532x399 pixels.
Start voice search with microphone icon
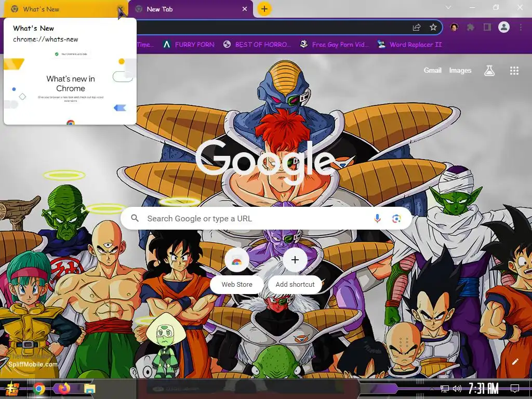point(377,218)
